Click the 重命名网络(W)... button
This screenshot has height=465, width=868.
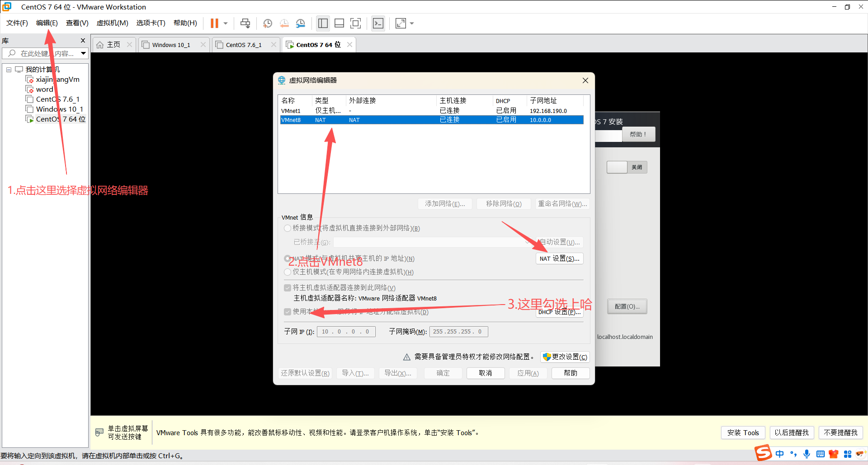562,204
